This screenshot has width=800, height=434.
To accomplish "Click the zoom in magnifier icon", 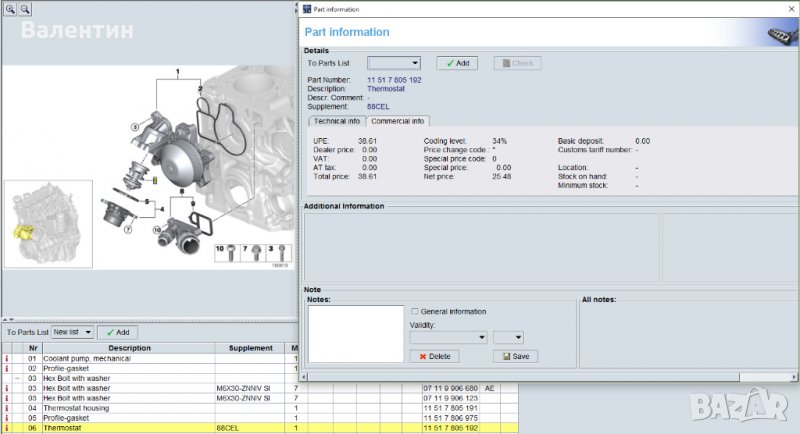I will (9, 8).
